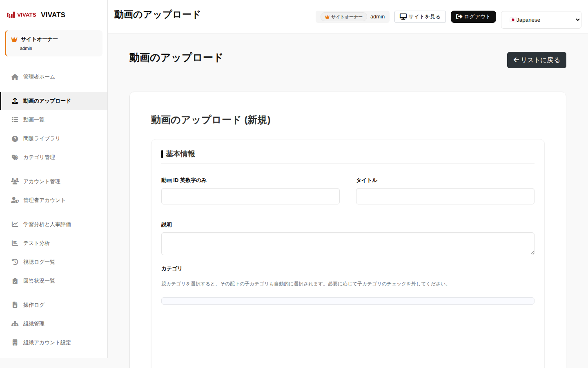
Task: Select 管理者アカウント in the sidebar menu
Action: (54, 200)
